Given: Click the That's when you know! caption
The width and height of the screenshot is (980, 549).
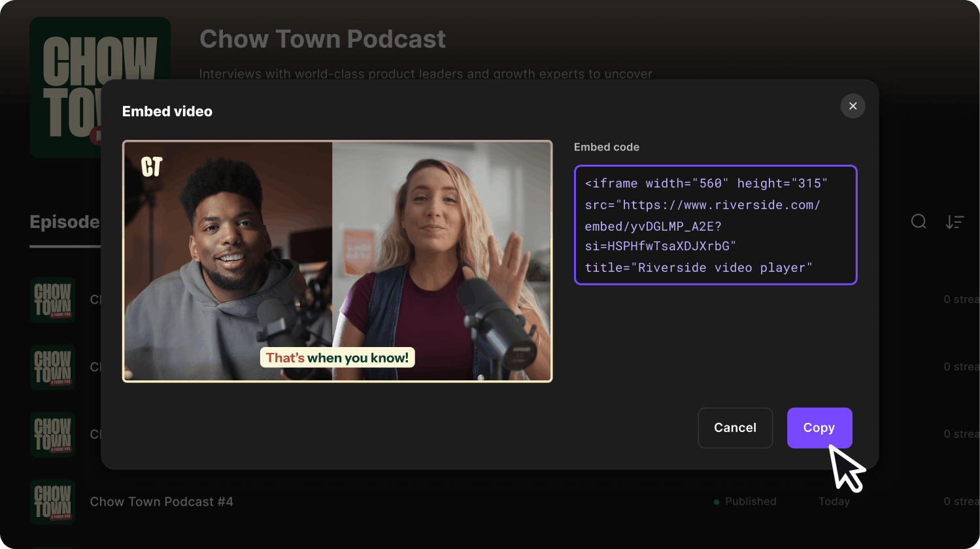Looking at the screenshot, I should click(337, 358).
